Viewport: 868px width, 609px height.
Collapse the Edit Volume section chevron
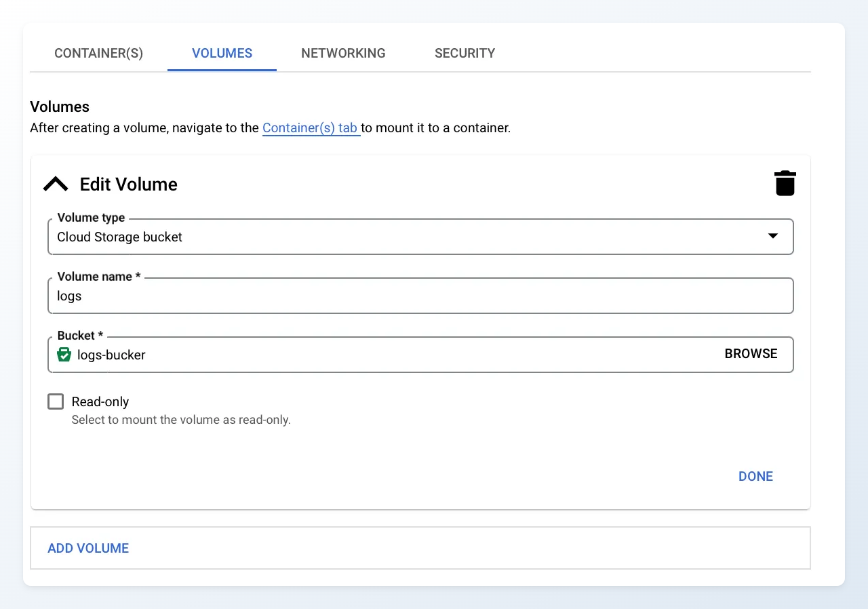coord(56,184)
